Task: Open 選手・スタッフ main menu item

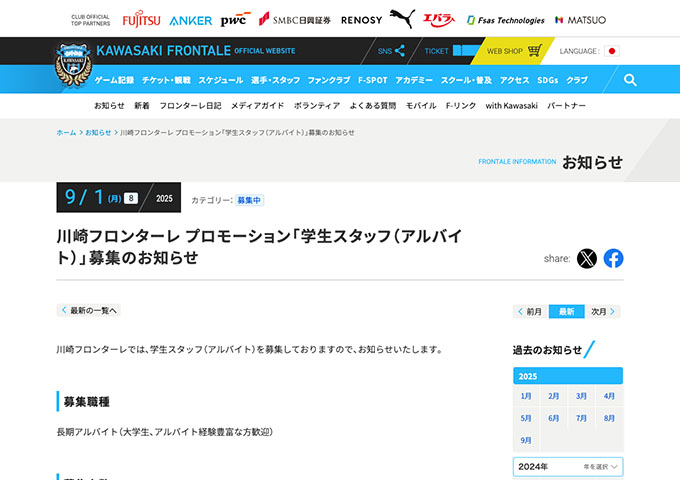Action: (x=275, y=80)
